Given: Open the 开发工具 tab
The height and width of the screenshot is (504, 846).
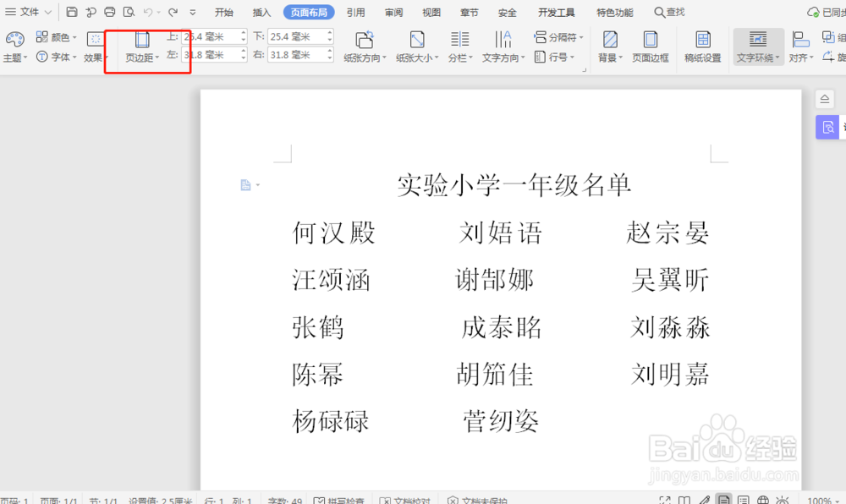Looking at the screenshot, I should coord(557,13).
